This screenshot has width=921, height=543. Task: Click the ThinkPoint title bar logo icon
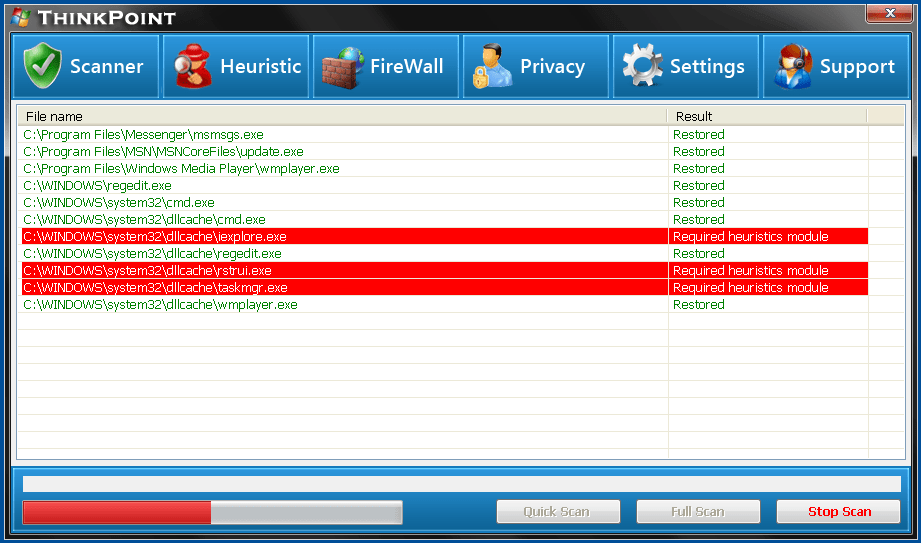[x=20, y=17]
